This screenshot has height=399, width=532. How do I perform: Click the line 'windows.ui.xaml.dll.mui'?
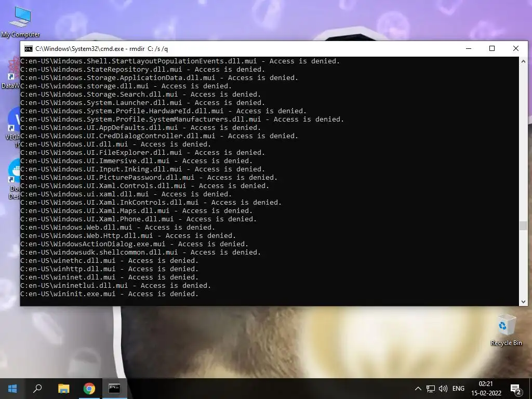(126, 194)
